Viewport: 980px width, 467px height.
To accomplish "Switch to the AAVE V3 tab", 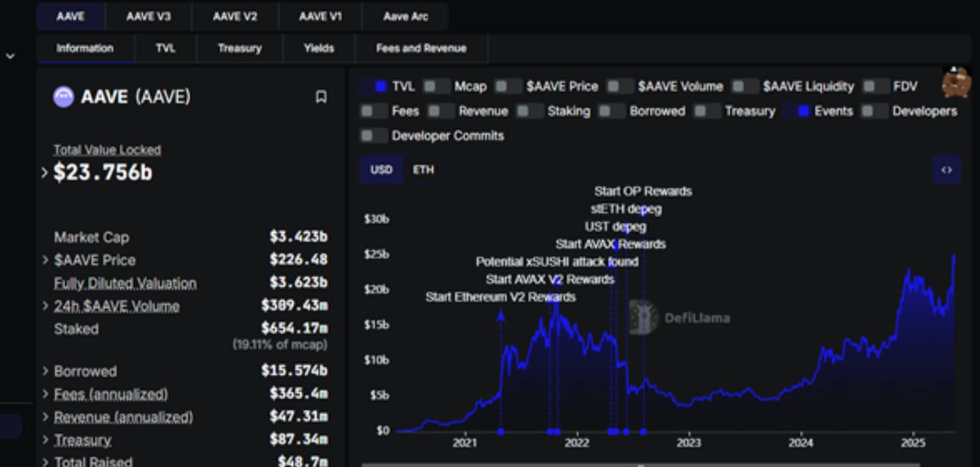I will pos(148,17).
